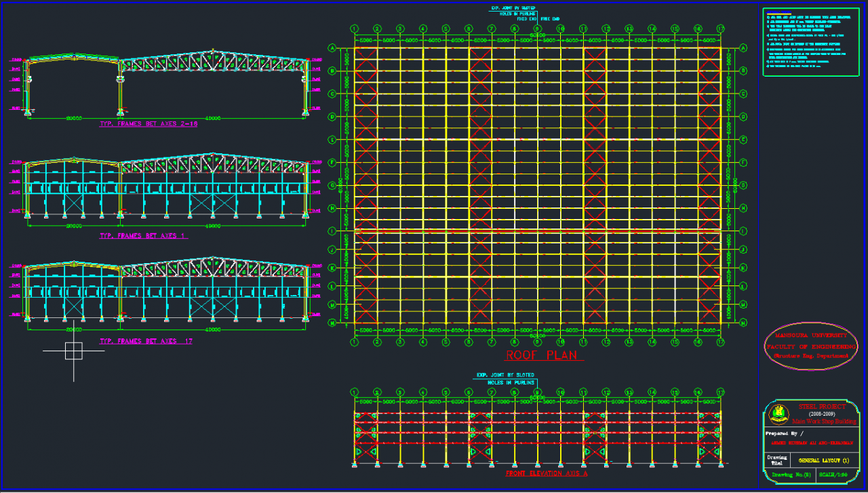Click the FACULTY OF ENGINEERING text
The height and width of the screenshot is (493, 868).
pyautogui.click(x=812, y=346)
